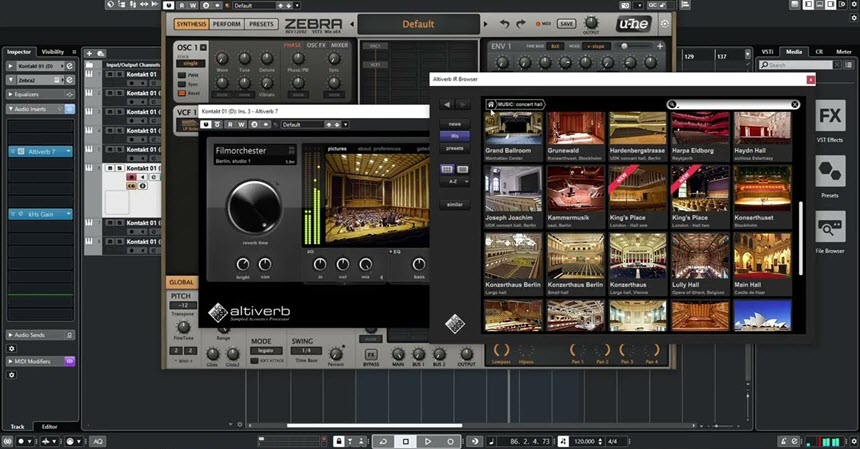Open the GLOBAL section in Zebra
The image size is (860, 449).
pyautogui.click(x=181, y=282)
